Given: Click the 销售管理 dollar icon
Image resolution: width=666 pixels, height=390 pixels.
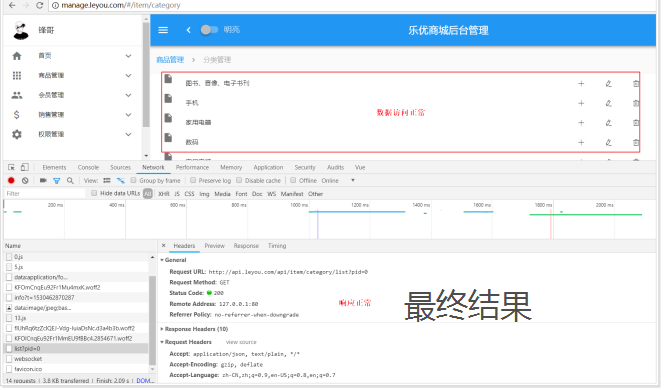Looking at the screenshot, I should coord(17,115).
